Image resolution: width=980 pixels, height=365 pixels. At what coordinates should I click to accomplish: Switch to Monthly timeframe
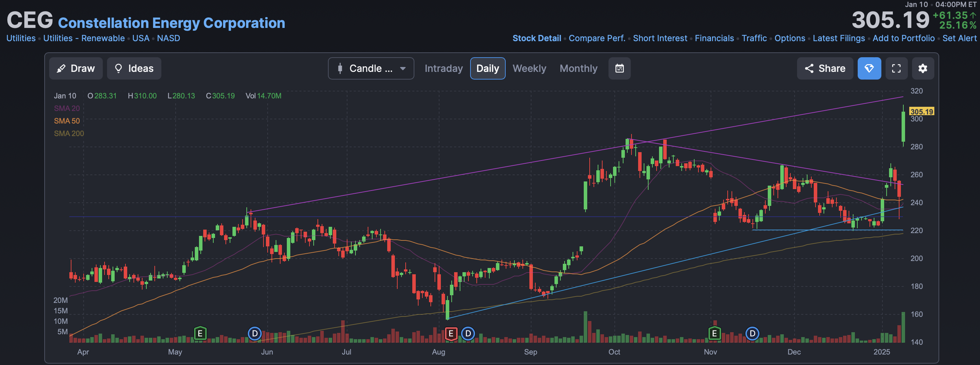[x=578, y=69]
